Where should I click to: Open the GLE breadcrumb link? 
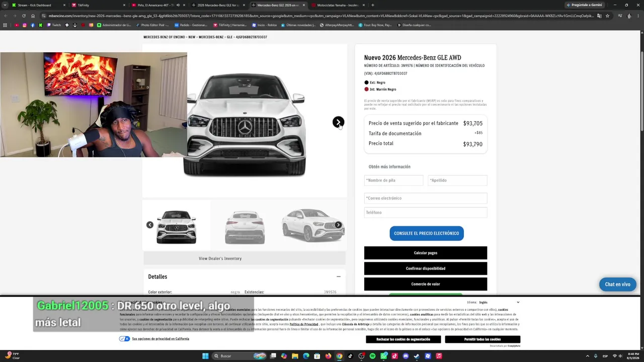229,37
